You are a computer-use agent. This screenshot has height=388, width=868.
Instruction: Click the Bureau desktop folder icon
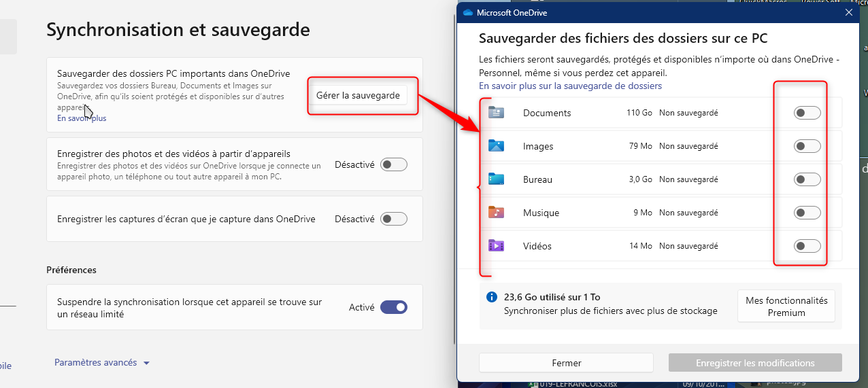click(496, 179)
